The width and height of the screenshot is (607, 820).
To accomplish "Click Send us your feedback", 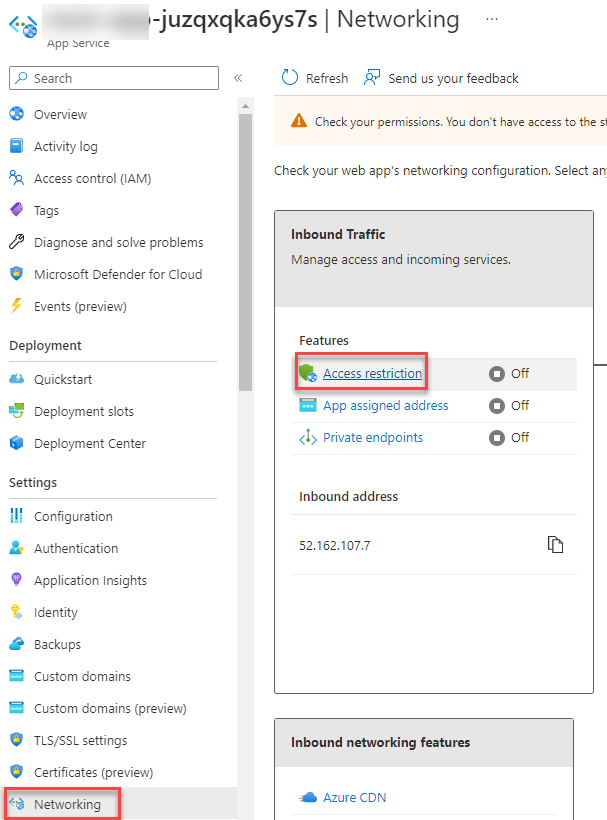I will click(x=453, y=78).
